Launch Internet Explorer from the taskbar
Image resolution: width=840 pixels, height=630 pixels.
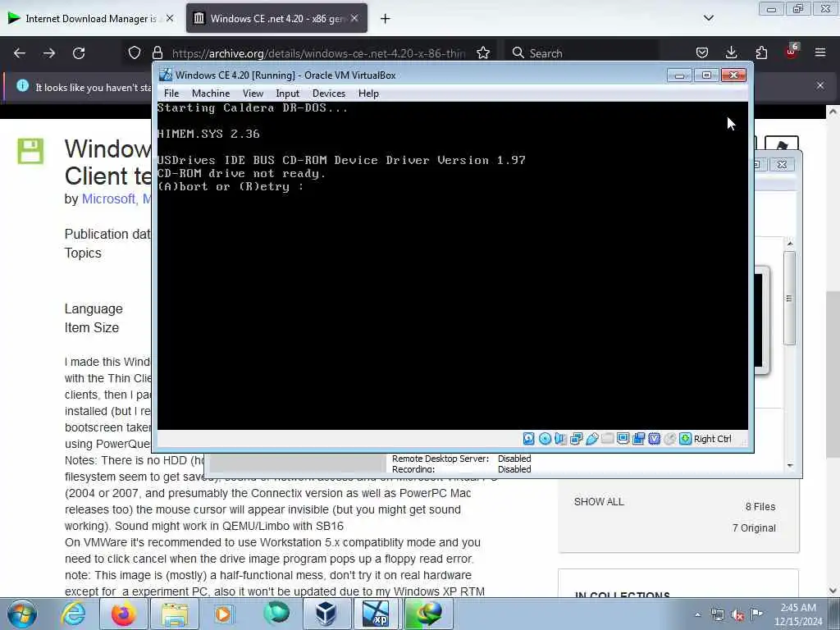[73, 614]
